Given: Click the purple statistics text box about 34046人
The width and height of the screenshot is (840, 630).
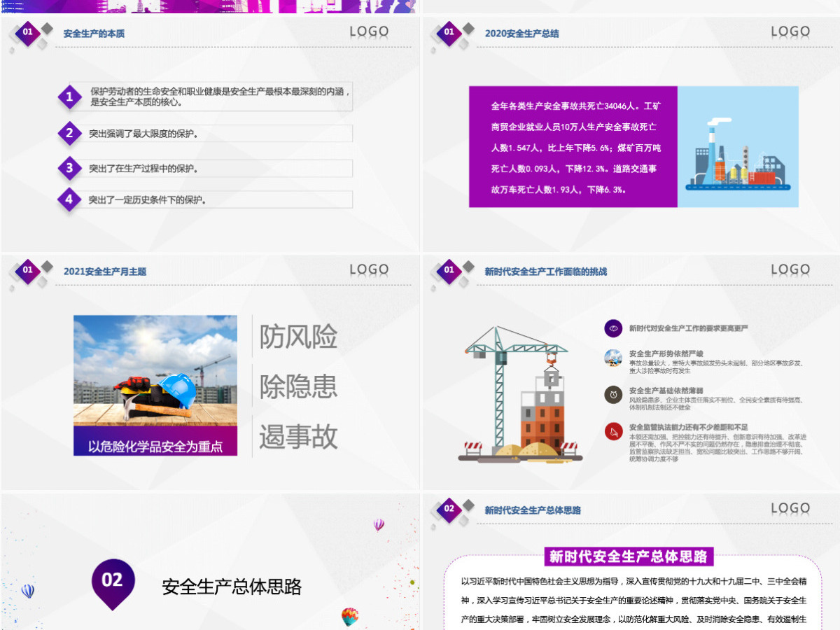Looking at the screenshot, I should click(573, 147).
